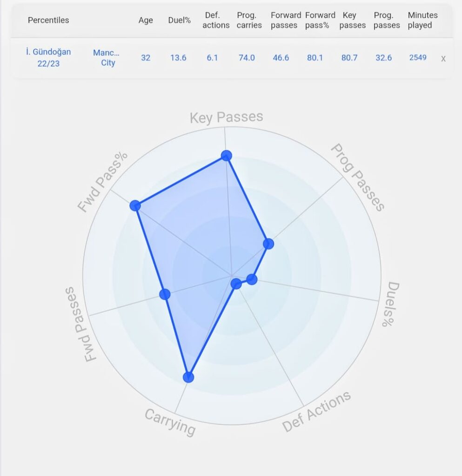Click the Duels% radar data point
Viewport: 462px width, 476px height.
pyautogui.click(x=252, y=279)
